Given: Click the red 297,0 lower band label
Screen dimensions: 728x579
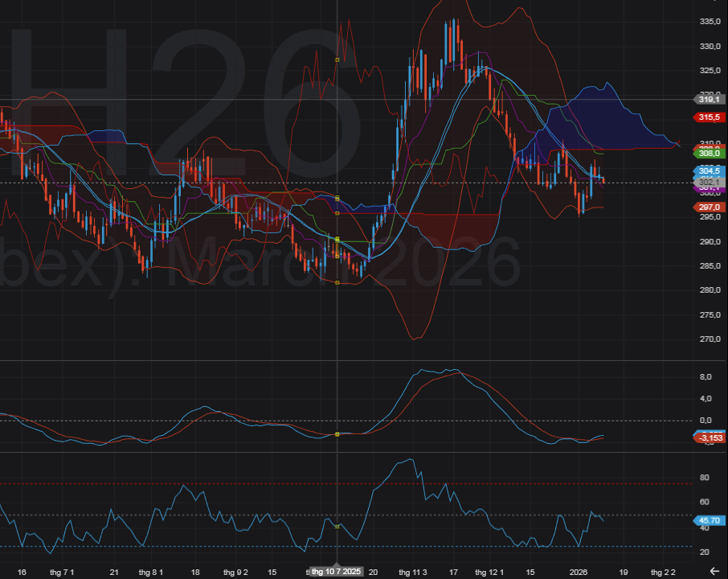Looking at the screenshot, I should pyautogui.click(x=708, y=207).
